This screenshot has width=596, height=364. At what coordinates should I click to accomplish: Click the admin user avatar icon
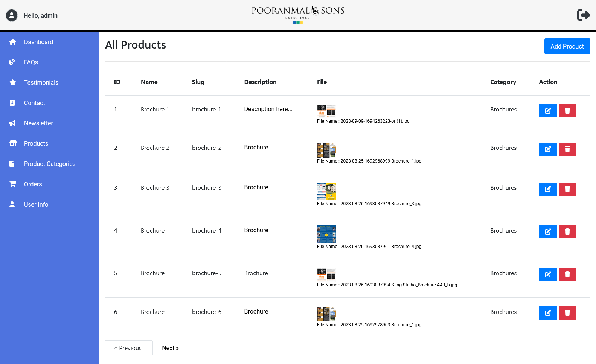click(x=12, y=15)
